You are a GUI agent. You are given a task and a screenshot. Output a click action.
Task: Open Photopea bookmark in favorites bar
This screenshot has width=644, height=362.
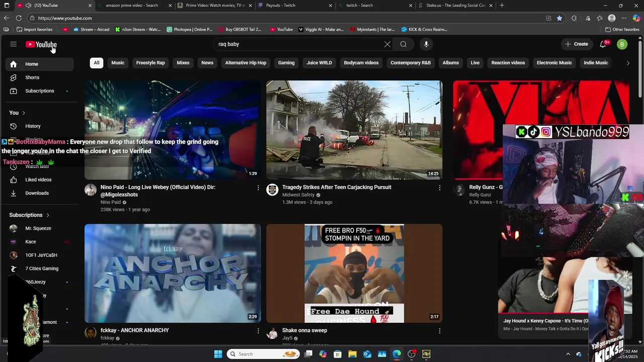pyautogui.click(x=190, y=29)
